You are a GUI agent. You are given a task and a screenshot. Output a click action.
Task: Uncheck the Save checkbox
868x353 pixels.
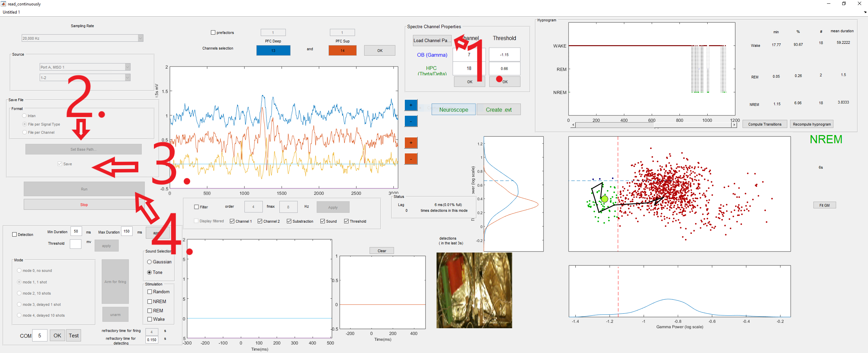[59, 164]
